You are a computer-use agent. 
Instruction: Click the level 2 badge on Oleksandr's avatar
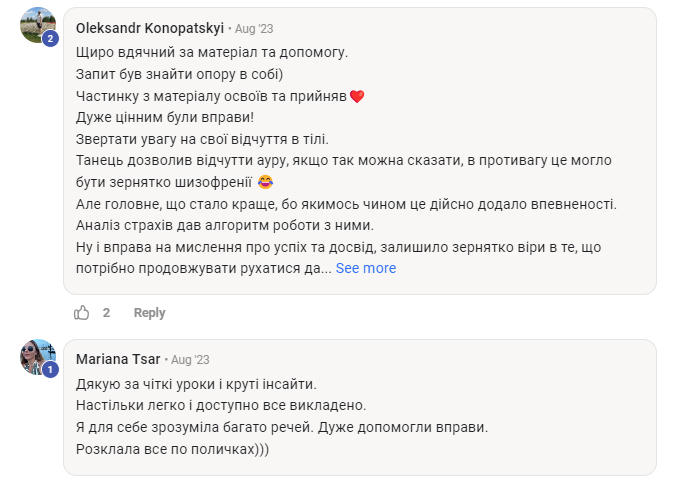51,39
